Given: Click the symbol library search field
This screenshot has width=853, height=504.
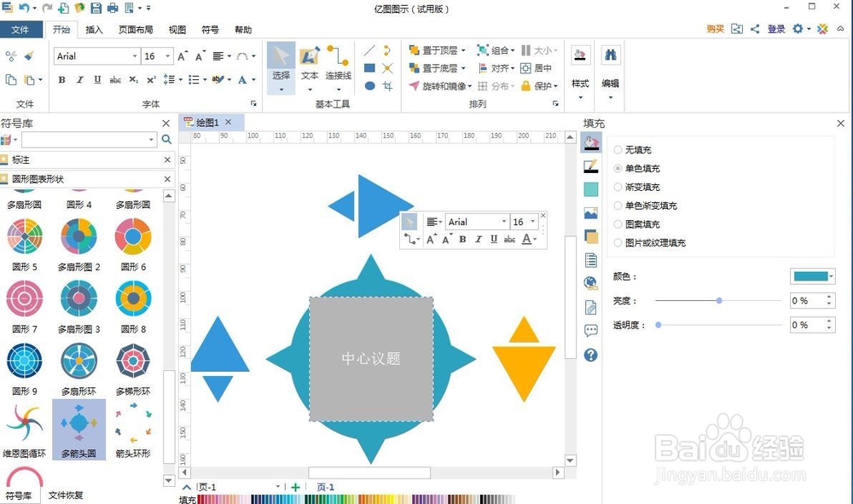Looking at the screenshot, I should point(90,140).
